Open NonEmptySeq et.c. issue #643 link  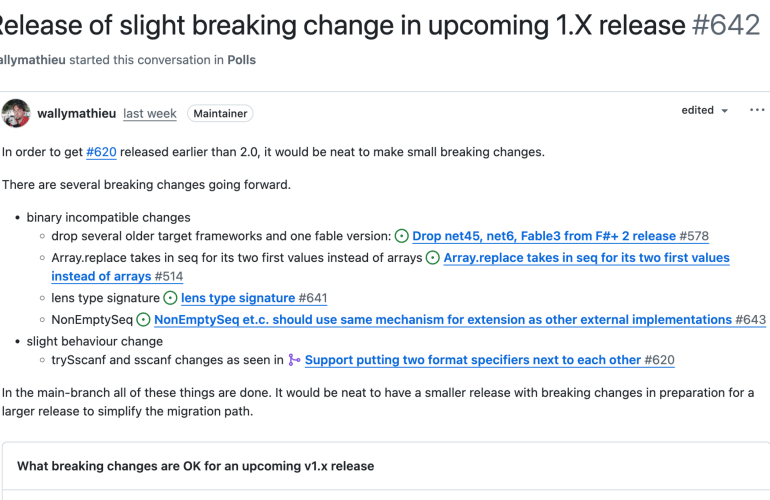click(443, 320)
